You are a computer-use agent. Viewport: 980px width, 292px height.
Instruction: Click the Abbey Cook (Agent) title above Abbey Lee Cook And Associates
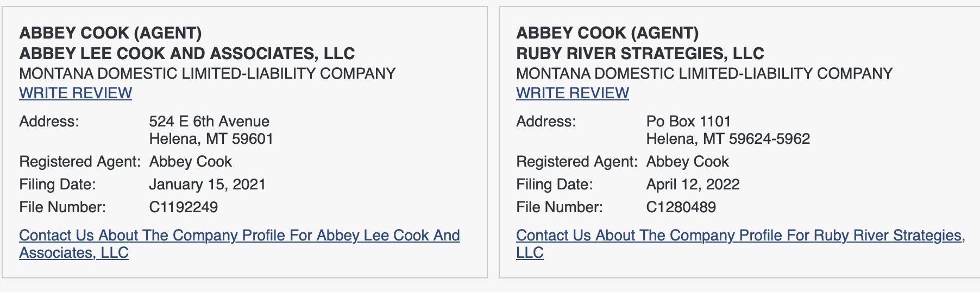point(110,33)
